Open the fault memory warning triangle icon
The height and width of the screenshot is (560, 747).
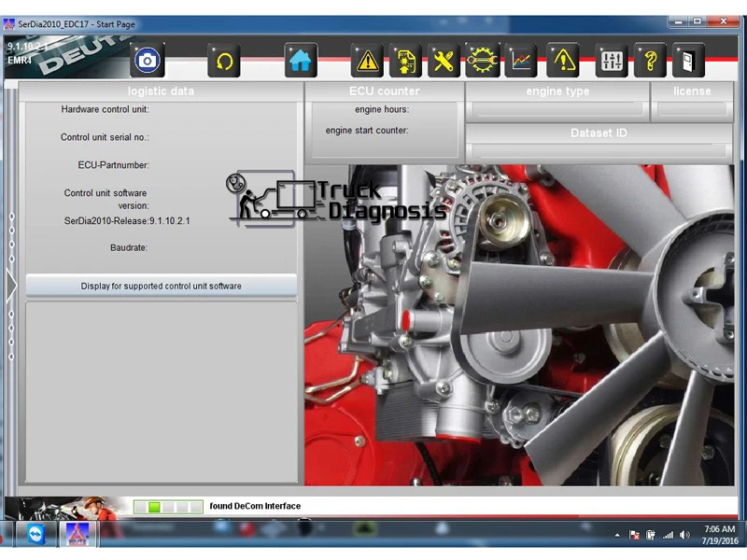367,60
